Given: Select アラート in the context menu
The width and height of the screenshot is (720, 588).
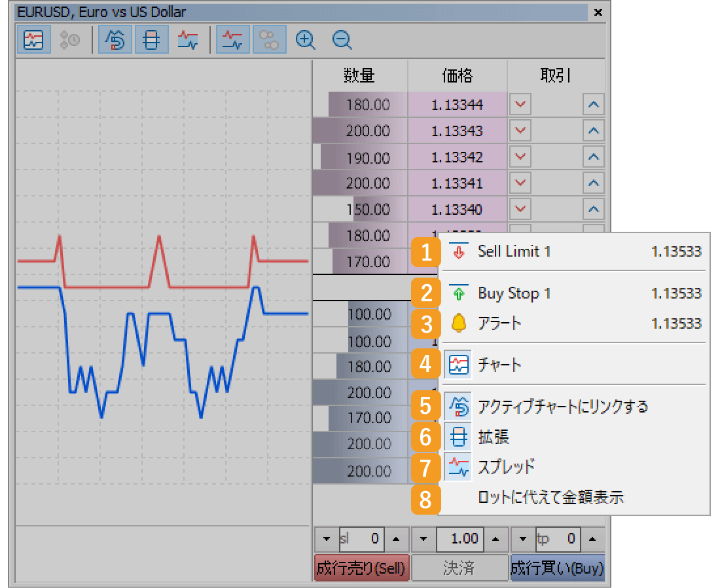Looking at the screenshot, I should (x=574, y=323).
